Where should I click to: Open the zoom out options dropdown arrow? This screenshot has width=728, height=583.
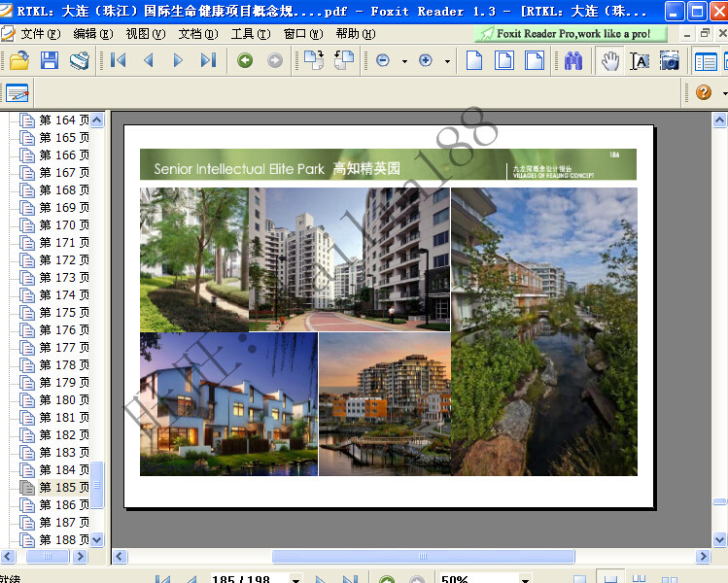tap(405, 61)
